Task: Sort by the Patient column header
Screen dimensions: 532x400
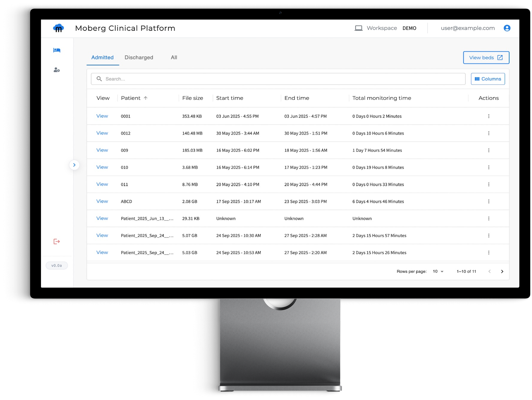Action: (x=131, y=98)
